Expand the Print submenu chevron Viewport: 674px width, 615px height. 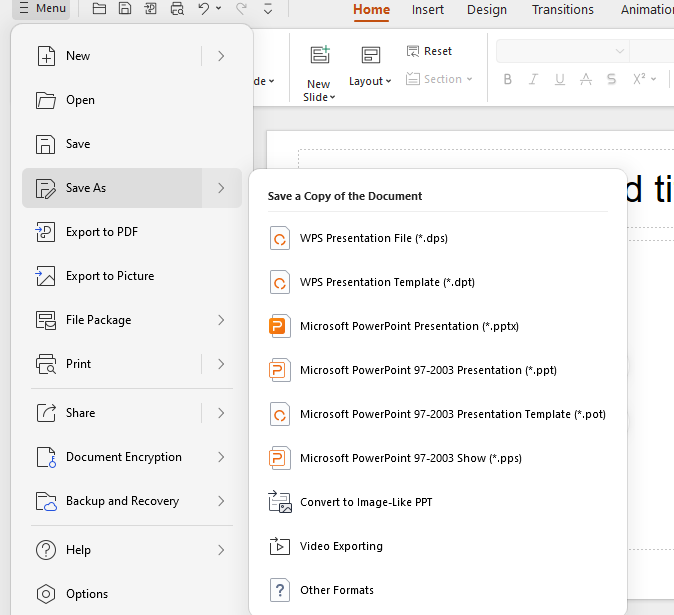[x=221, y=364]
